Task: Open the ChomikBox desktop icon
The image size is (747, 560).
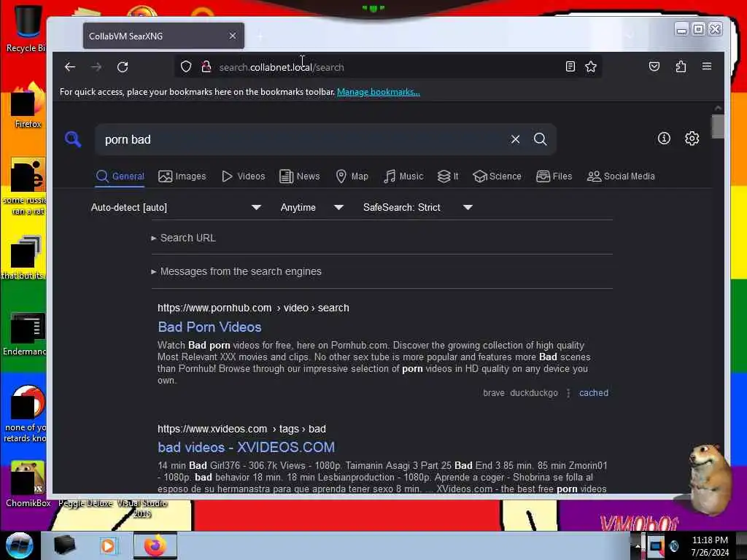Action: point(28,484)
